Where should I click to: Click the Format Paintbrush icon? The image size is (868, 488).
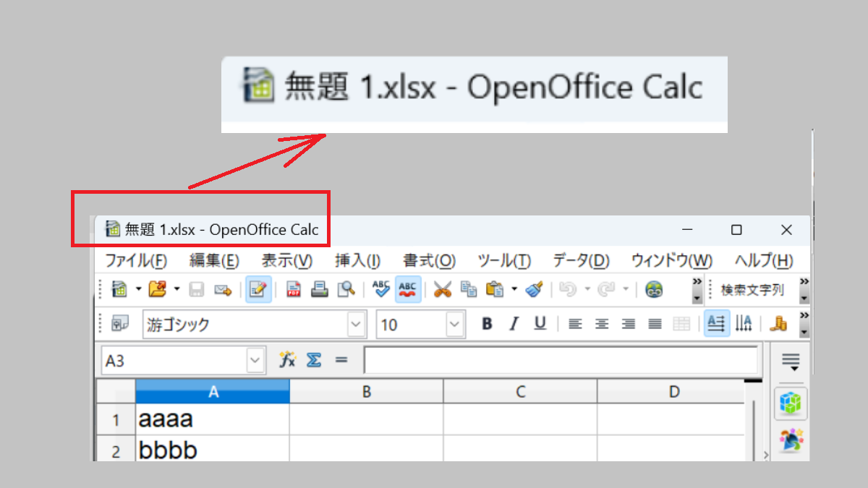coord(534,289)
